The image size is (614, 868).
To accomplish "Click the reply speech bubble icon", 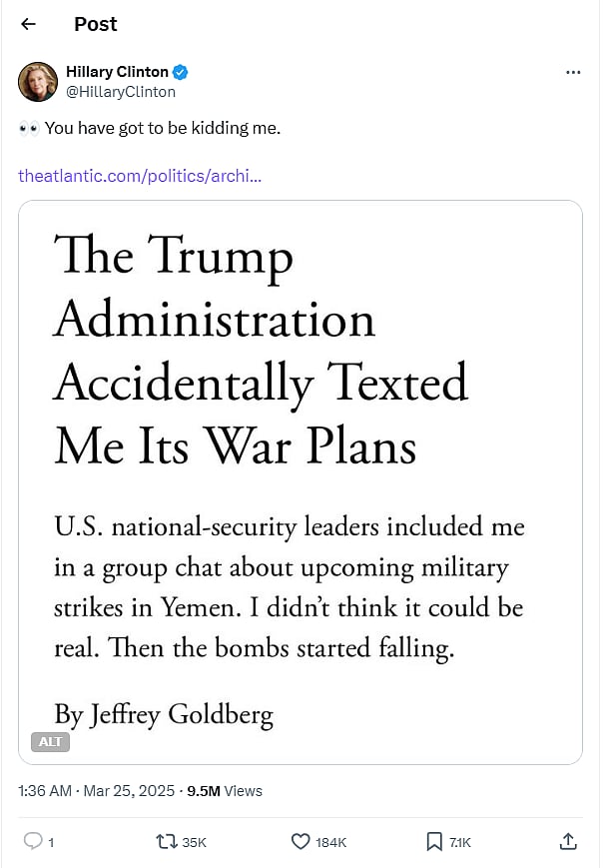I will pyautogui.click(x=33, y=841).
